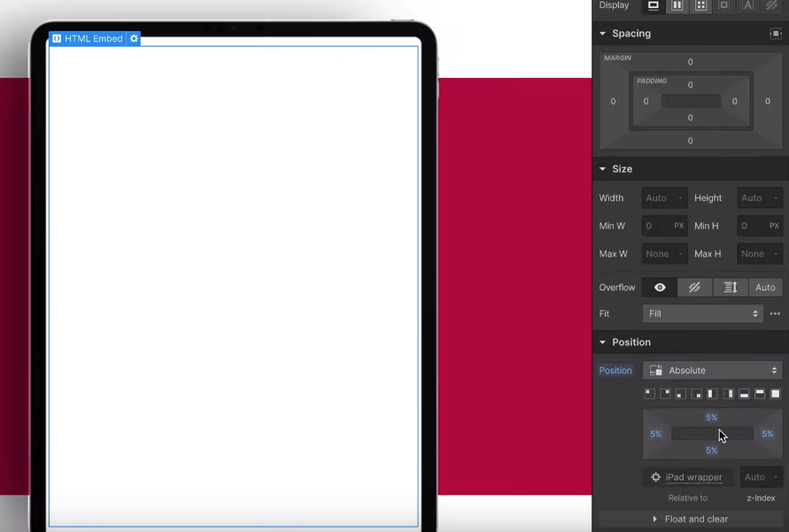Screen dimensions: 789x532
Task: Set overflow to visible
Action: click(x=660, y=288)
